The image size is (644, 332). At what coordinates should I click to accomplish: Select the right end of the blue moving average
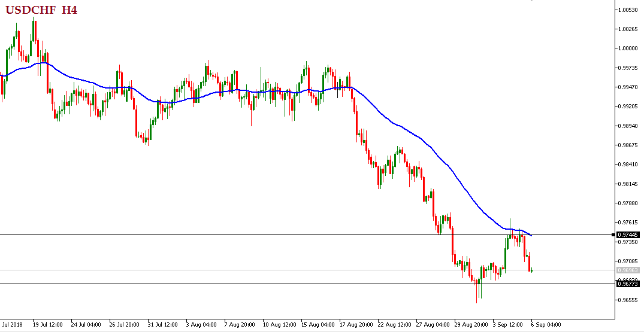(x=530, y=234)
